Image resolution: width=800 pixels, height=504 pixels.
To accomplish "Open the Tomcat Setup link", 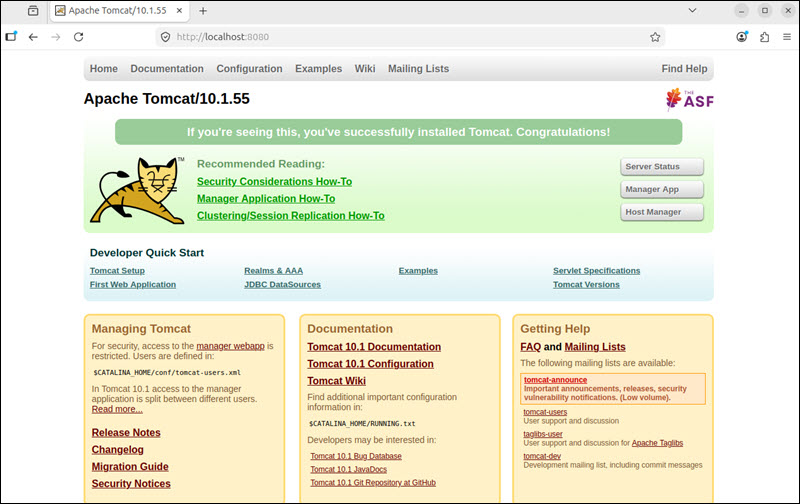I will click(x=117, y=271).
